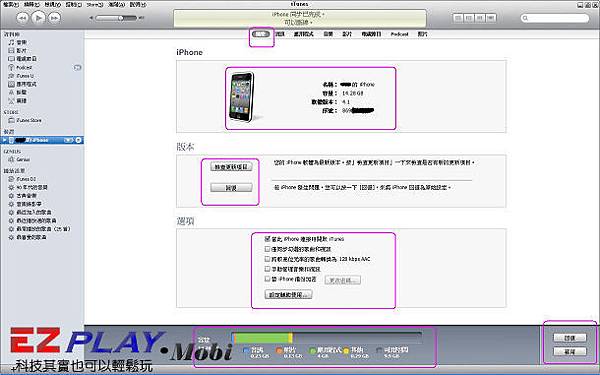Switch to the 照片 (Photos) device tab
The width and height of the screenshot is (600, 375).
click(x=422, y=34)
